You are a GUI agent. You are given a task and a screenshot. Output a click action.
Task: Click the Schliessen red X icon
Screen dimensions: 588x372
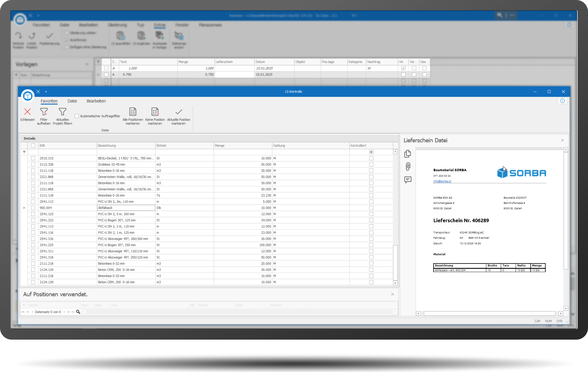click(27, 112)
